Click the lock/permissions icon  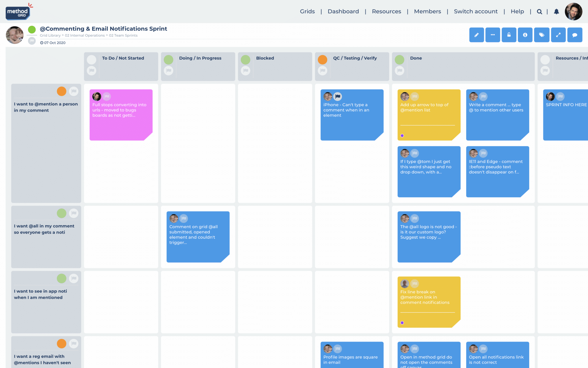point(508,34)
